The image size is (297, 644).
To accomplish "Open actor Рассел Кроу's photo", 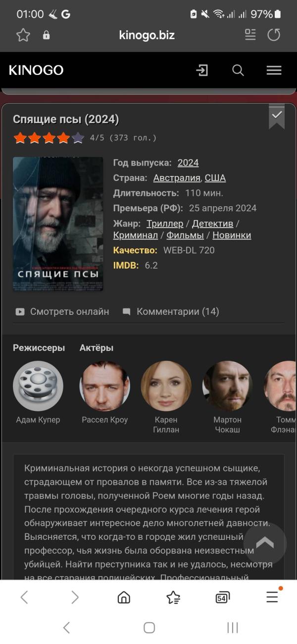I will (105, 386).
